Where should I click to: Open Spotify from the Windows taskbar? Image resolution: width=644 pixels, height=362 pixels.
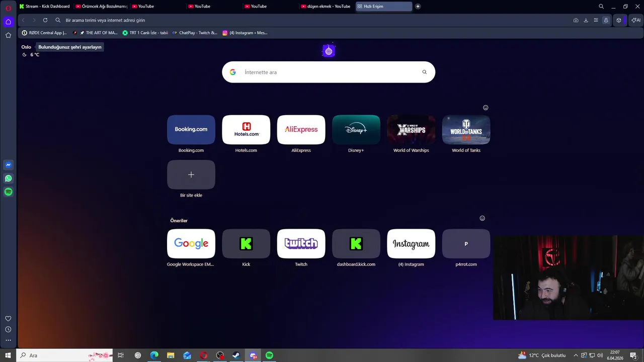click(x=269, y=355)
